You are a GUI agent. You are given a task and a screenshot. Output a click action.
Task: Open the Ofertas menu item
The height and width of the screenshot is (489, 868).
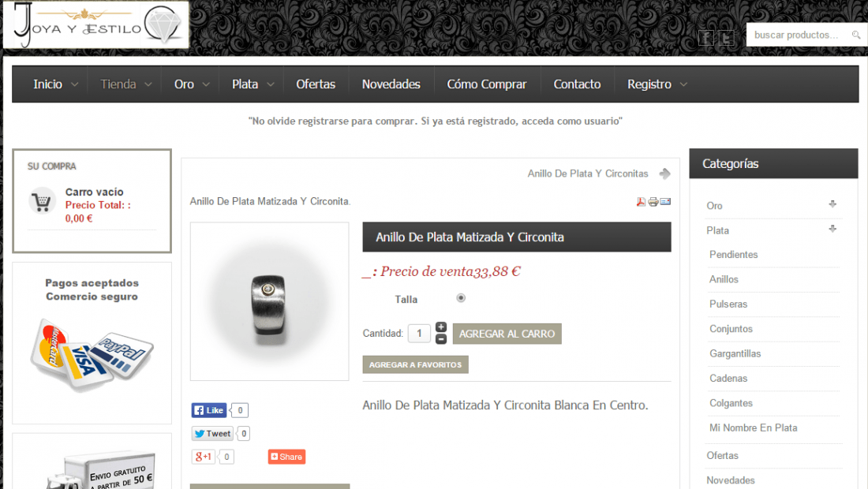pyautogui.click(x=316, y=84)
